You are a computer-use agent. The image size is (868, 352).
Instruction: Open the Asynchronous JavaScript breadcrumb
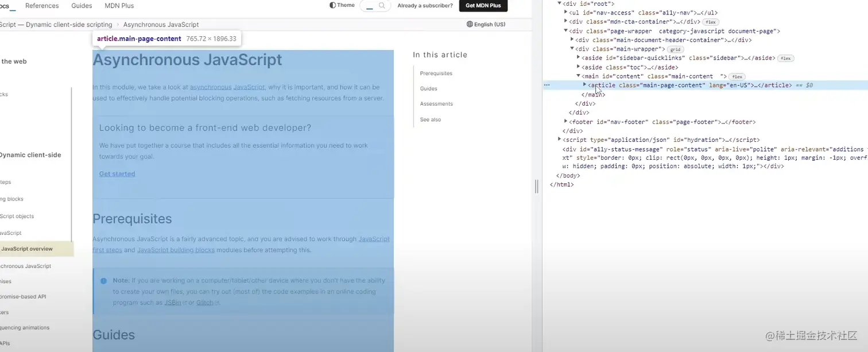tap(161, 25)
